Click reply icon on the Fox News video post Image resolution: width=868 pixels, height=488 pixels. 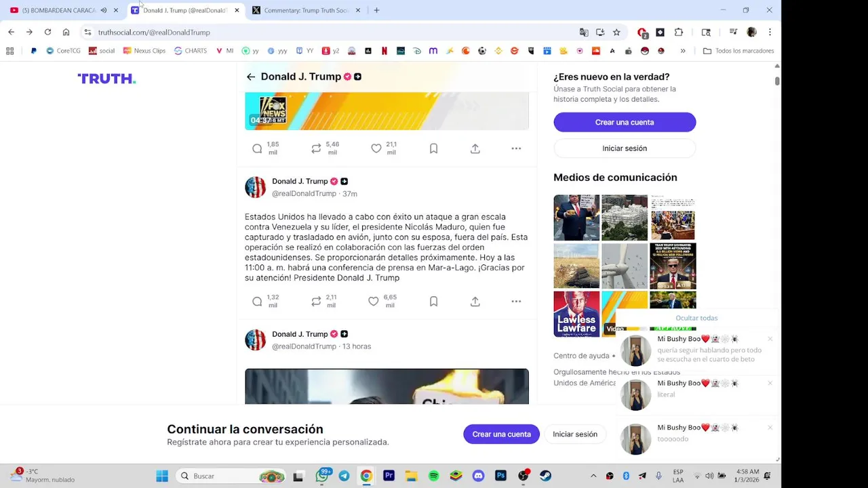(257, 148)
